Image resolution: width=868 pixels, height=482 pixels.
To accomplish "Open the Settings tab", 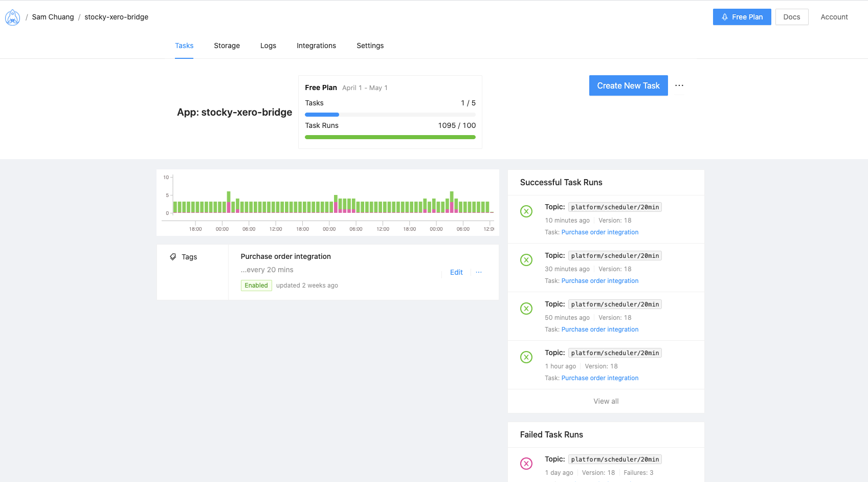I will 370,46.
